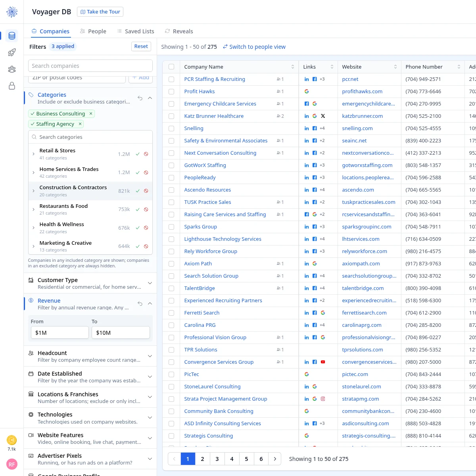Visit the snelling.com website link

(357, 129)
